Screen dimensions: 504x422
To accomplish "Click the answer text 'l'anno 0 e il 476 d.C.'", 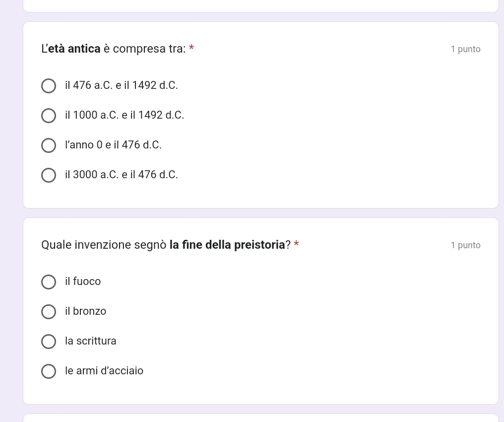I will pos(113,145).
